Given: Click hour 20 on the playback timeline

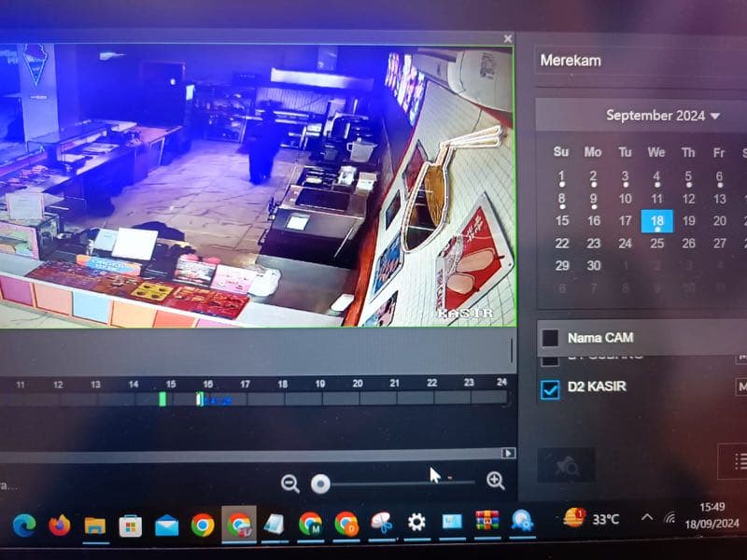Looking at the screenshot, I should pos(358,384).
